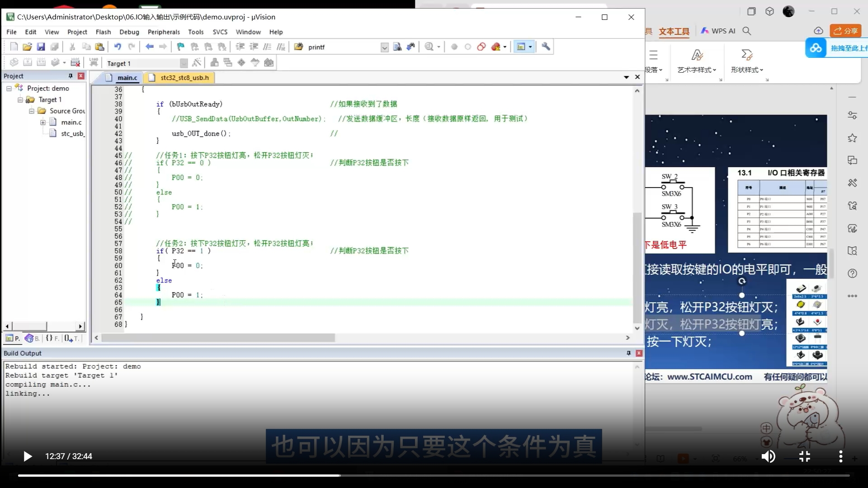Uncomment the selected lines
The height and width of the screenshot is (488, 868).
click(281, 47)
